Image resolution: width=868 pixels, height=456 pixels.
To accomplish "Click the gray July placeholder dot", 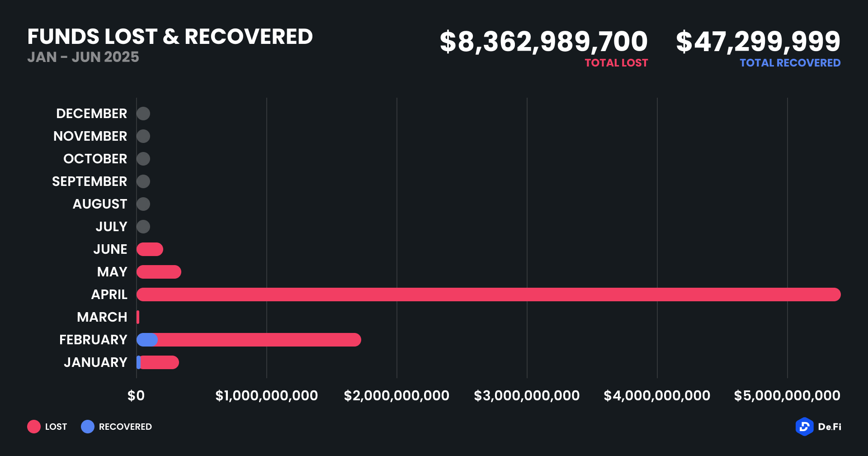I will (143, 227).
